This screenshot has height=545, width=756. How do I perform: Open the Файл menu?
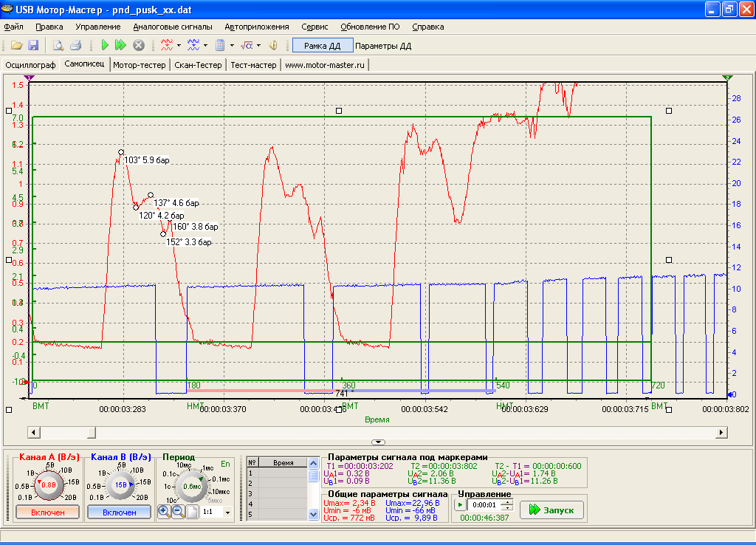(x=13, y=27)
